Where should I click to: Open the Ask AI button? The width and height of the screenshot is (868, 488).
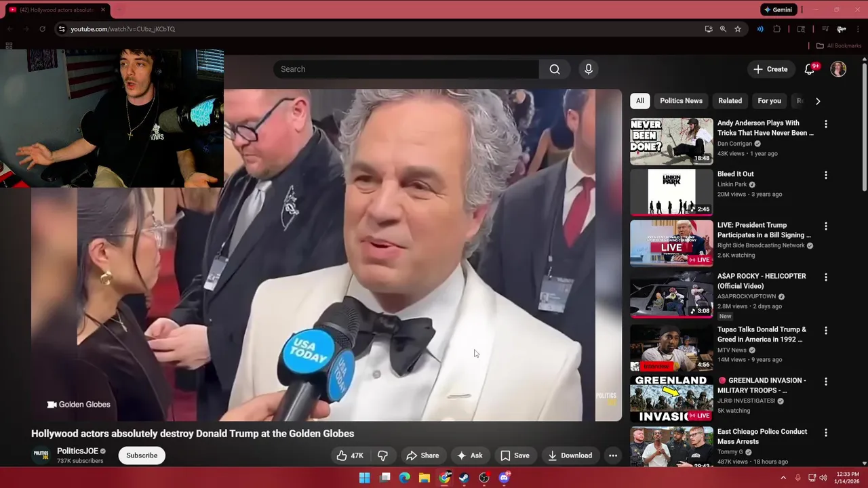[x=470, y=455]
